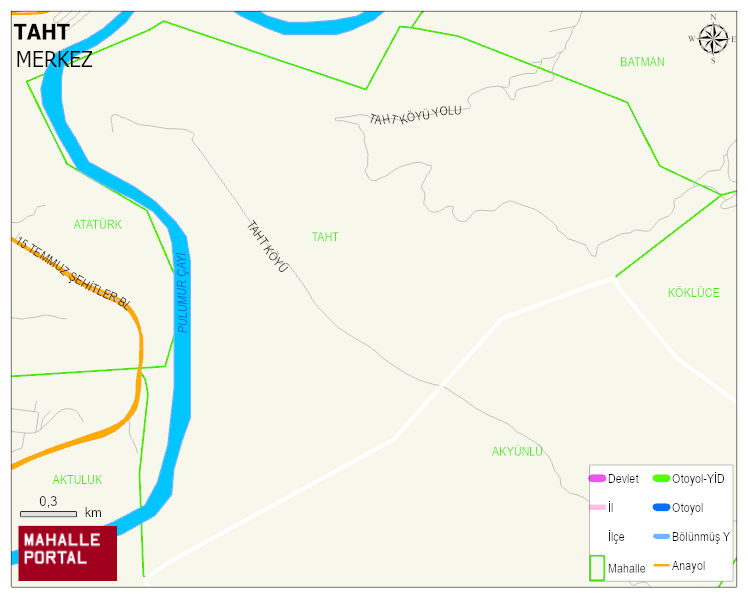748x598 pixels.
Task: Select the ATATÜRK neighborhood label
Action: coord(98,224)
